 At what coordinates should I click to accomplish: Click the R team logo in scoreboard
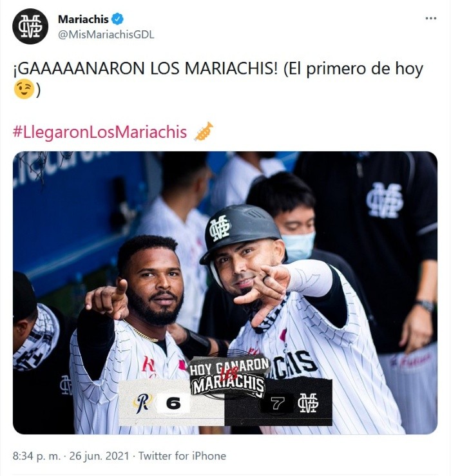[x=142, y=404]
